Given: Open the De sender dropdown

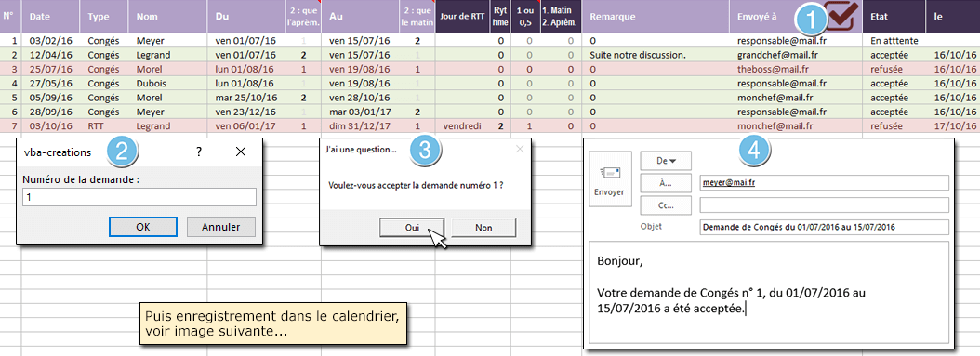Looking at the screenshot, I should coord(667,161).
